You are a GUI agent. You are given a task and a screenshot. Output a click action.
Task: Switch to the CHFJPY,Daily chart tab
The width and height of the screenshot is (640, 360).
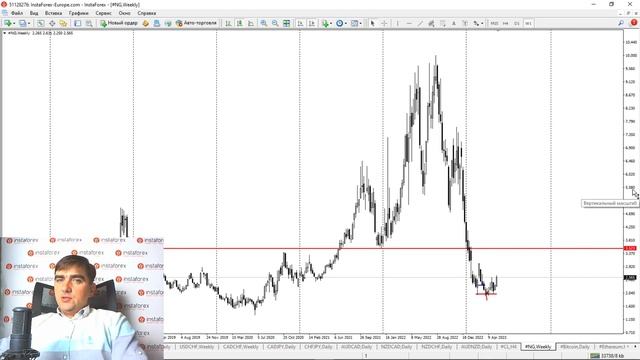tap(318, 347)
